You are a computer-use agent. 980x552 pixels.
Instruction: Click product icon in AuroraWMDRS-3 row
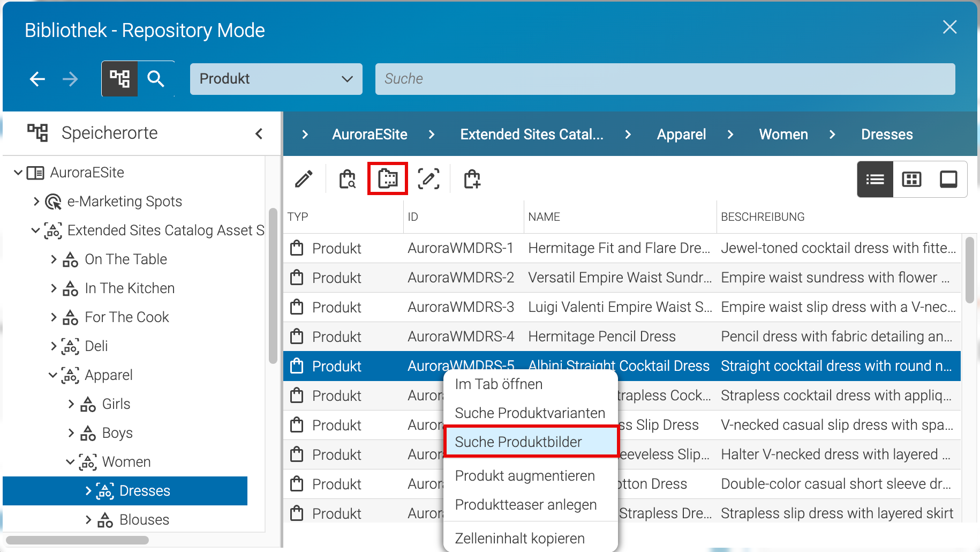[297, 307]
